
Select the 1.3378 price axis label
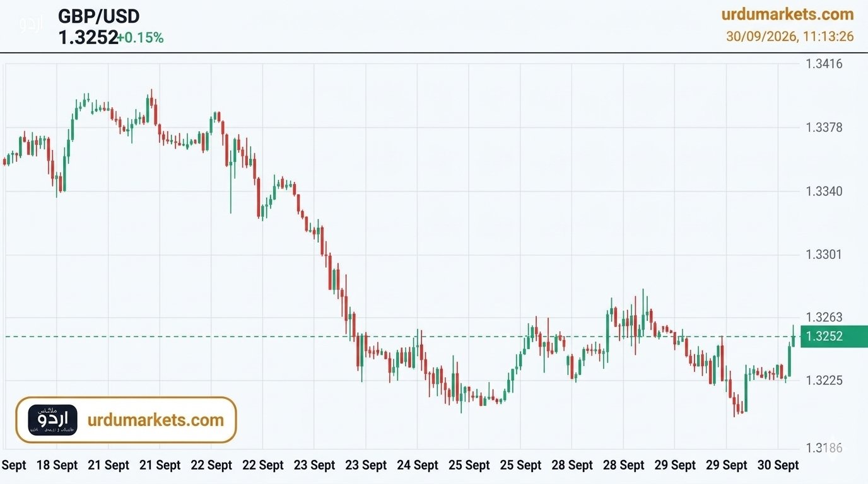click(824, 128)
